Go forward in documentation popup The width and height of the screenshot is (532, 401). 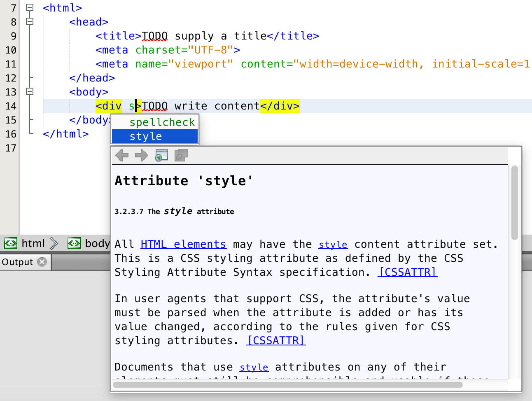[142, 155]
